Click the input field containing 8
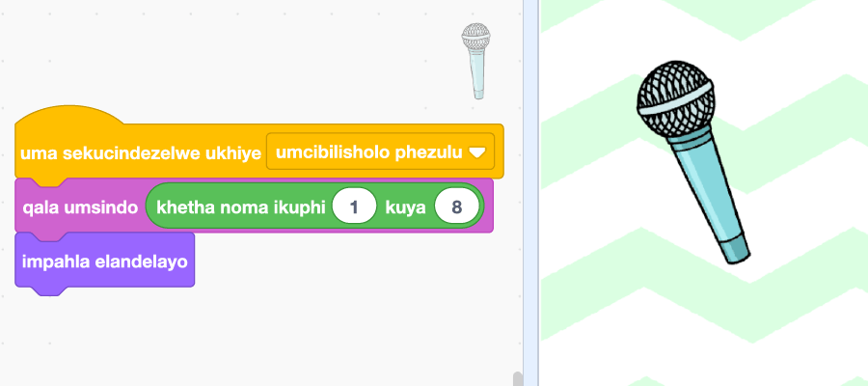 457,207
